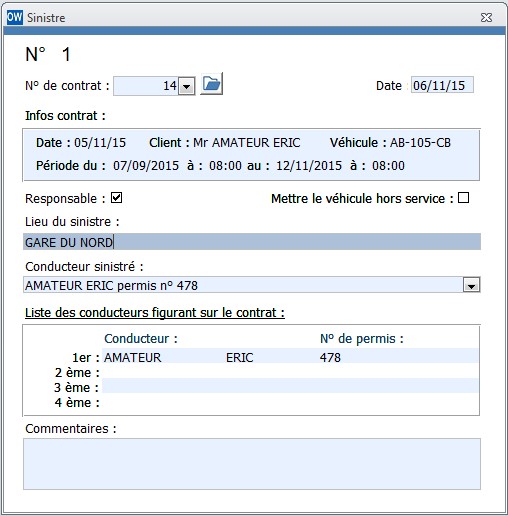Click the N° de permis column header

click(362, 339)
